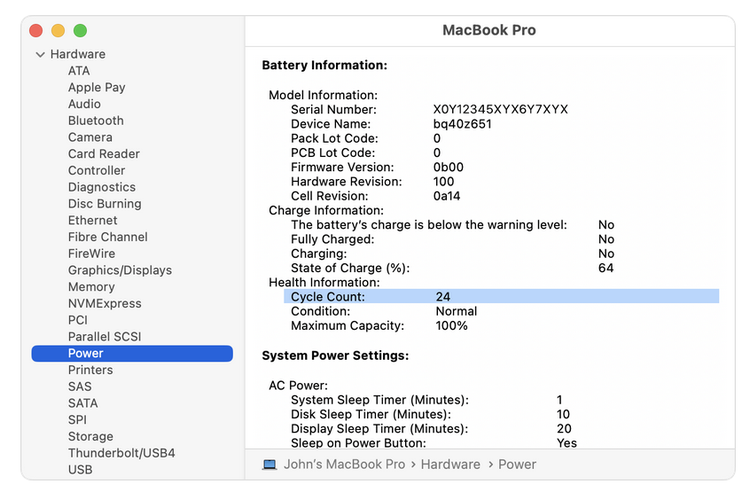
Task: Click the Battery Information heading
Action: (x=324, y=65)
